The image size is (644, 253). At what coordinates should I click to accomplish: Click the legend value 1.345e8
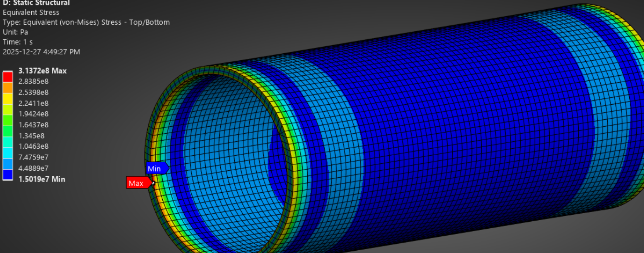pyautogui.click(x=31, y=136)
